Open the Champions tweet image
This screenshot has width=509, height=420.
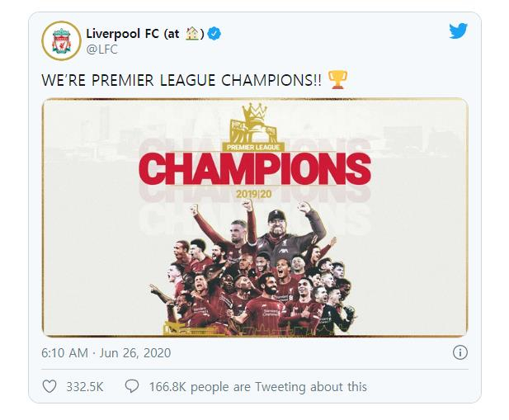click(x=255, y=218)
